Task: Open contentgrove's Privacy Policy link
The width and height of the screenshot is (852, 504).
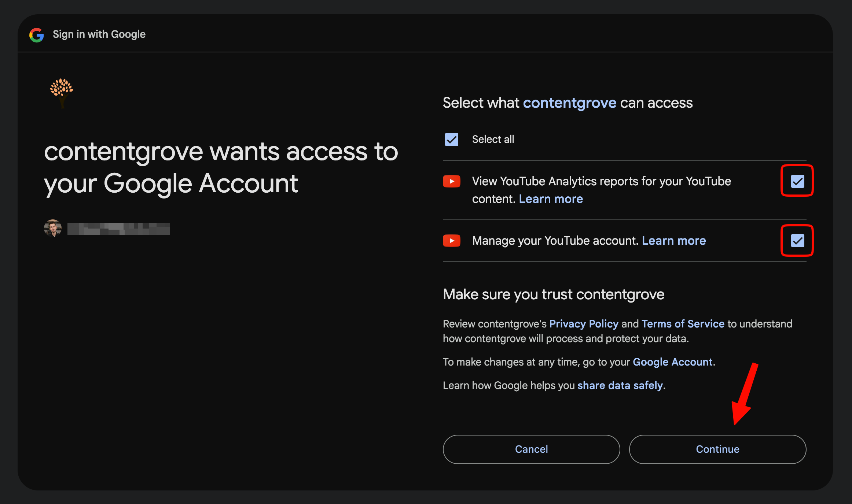Action: (x=584, y=324)
